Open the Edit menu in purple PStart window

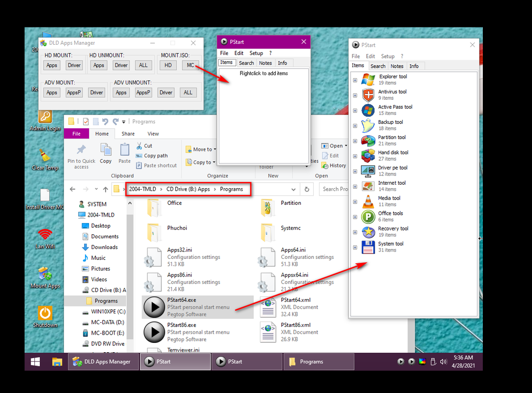tap(239, 53)
